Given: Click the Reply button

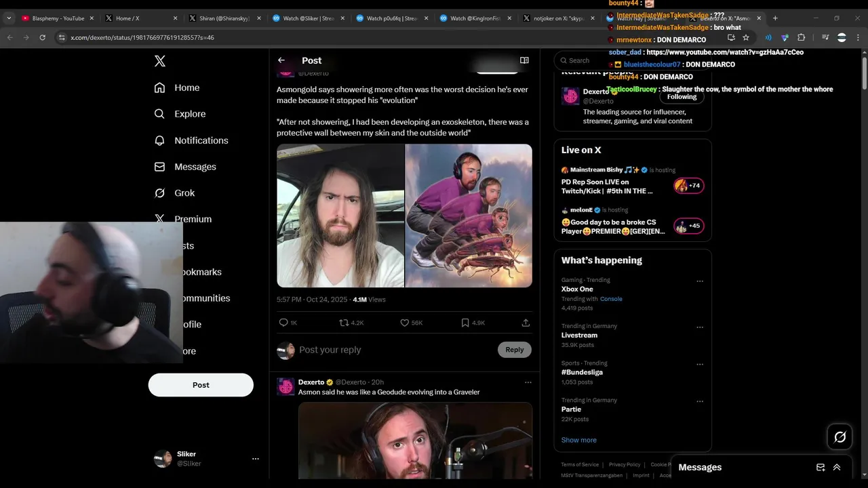Looking at the screenshot, I should pos(515,350).
